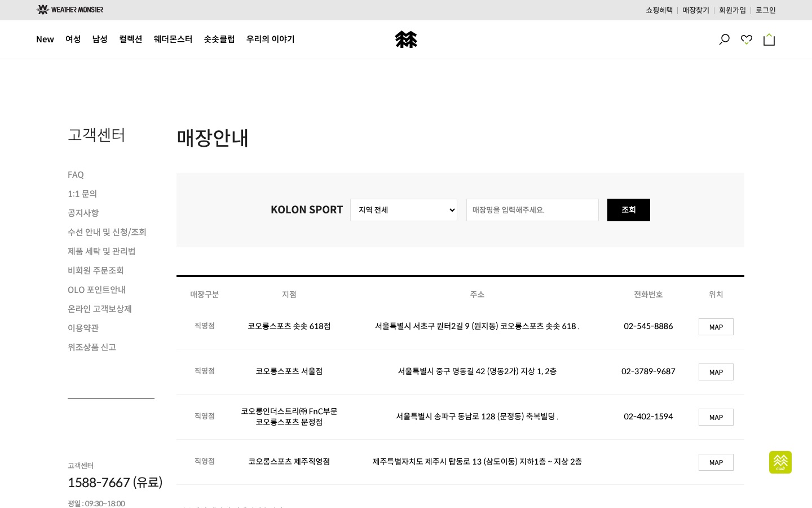Go to 쇼핑혜택 link
The width and height of the screenshot is (812, 508).
click(659, 10)
